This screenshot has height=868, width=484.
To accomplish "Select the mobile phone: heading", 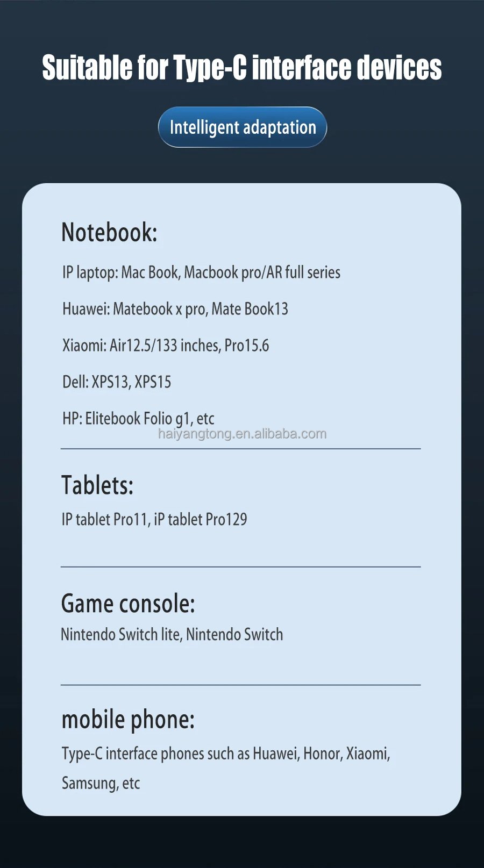I will click(x=128, y=719).
